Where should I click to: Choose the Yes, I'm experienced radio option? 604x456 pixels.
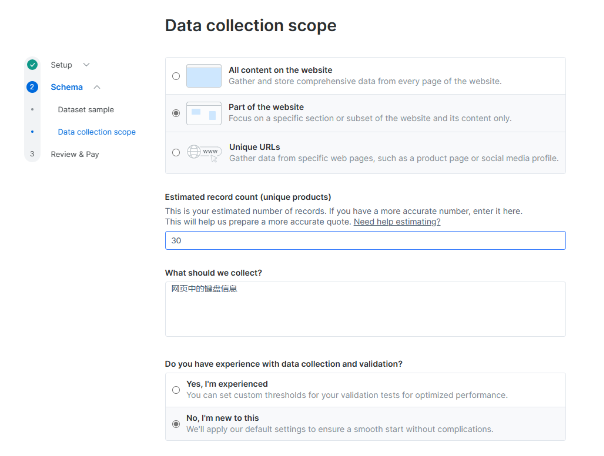pos(177,389)
